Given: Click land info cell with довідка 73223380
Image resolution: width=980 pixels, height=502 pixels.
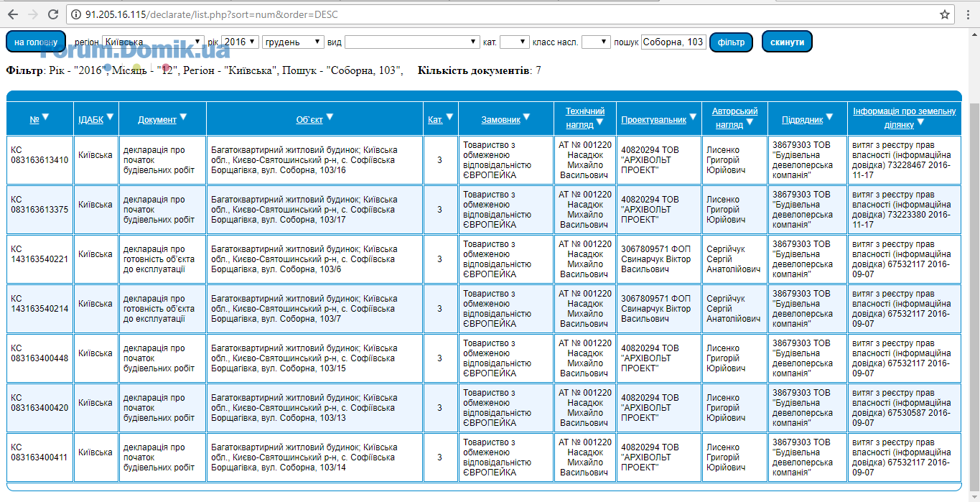Looking at the screenshot, I should pos(904,210).
